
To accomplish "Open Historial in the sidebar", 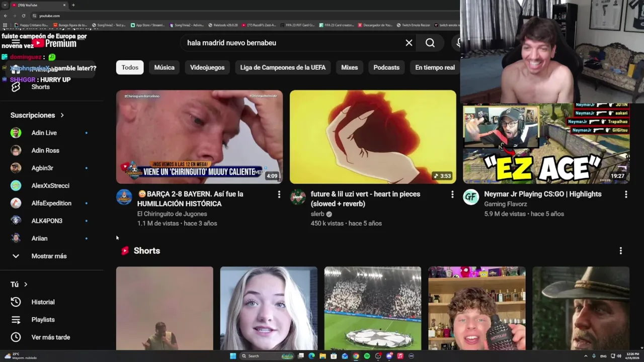I will click(x=43, y=302).
